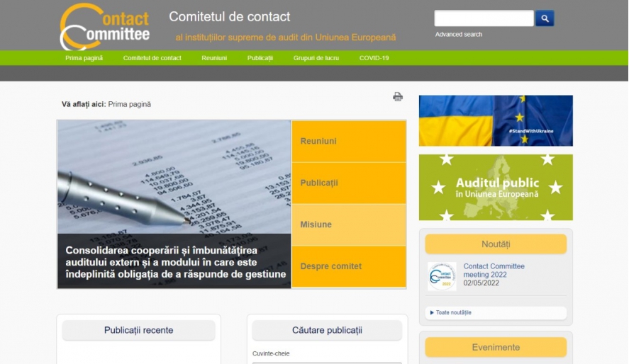Click the 02/05/2022 news date
This screenshot has height=364, width=629.
[481, 283]
